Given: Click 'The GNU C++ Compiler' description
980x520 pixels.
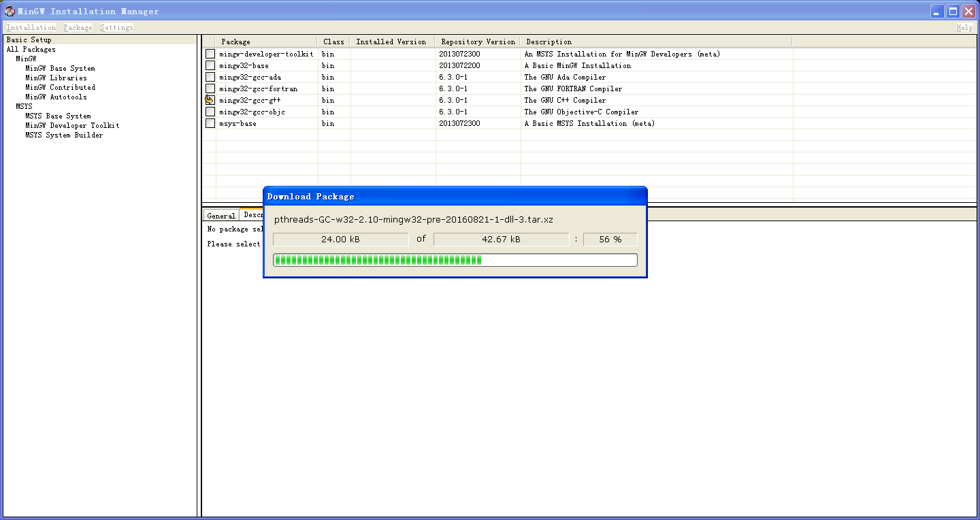Looking at the screenshot, I should (x=565, y=100).
